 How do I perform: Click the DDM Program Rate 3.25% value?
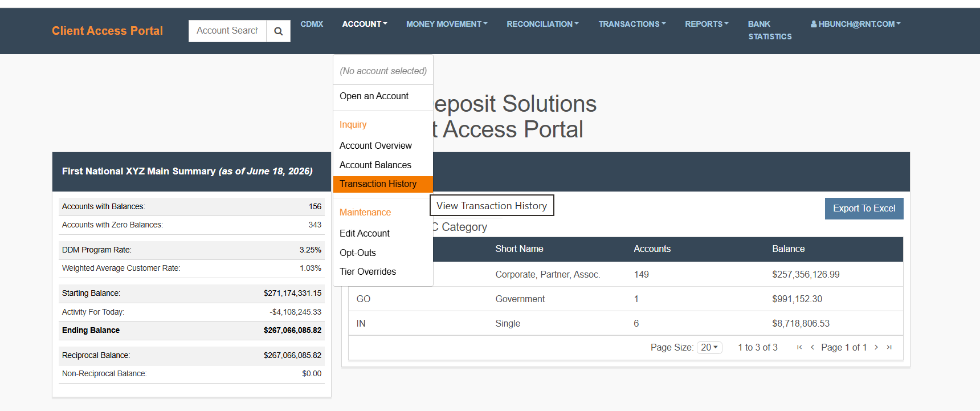point(311,250)
